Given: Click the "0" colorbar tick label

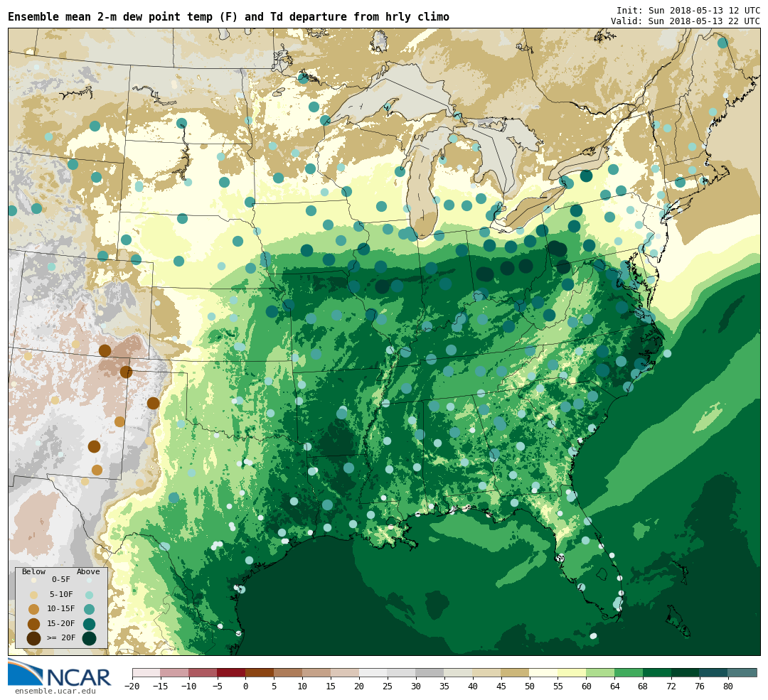Looking at the screenshot, I should pyautogui.click(x=246, y=686).
